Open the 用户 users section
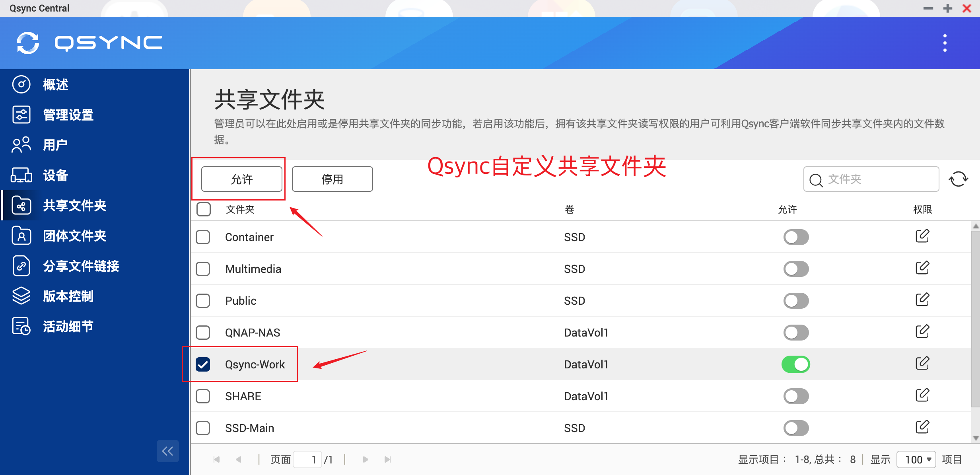The width and height of the screenshot is (980, 475). tap(55, 145)
